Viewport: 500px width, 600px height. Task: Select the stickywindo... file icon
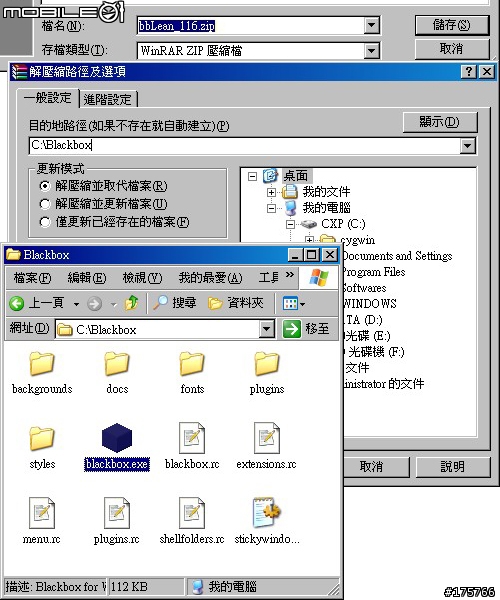267,512
